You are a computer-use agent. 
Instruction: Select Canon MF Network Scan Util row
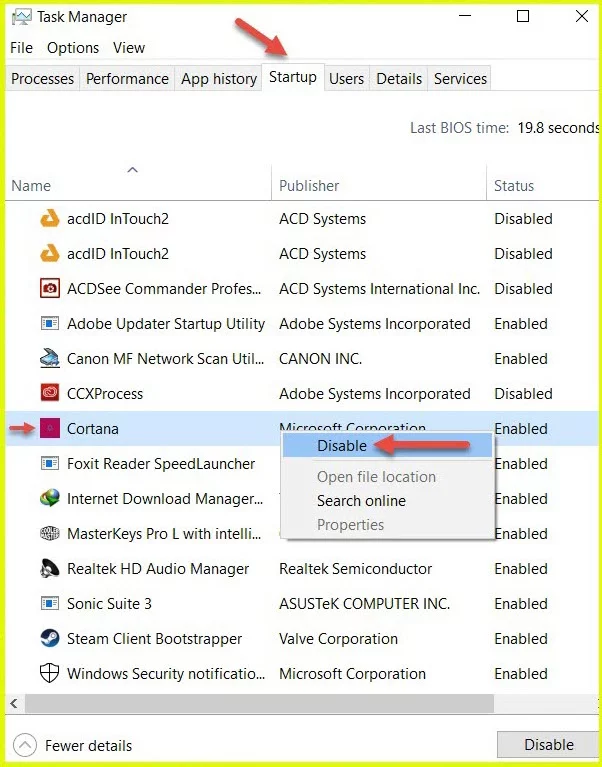[x=302, y=359]
